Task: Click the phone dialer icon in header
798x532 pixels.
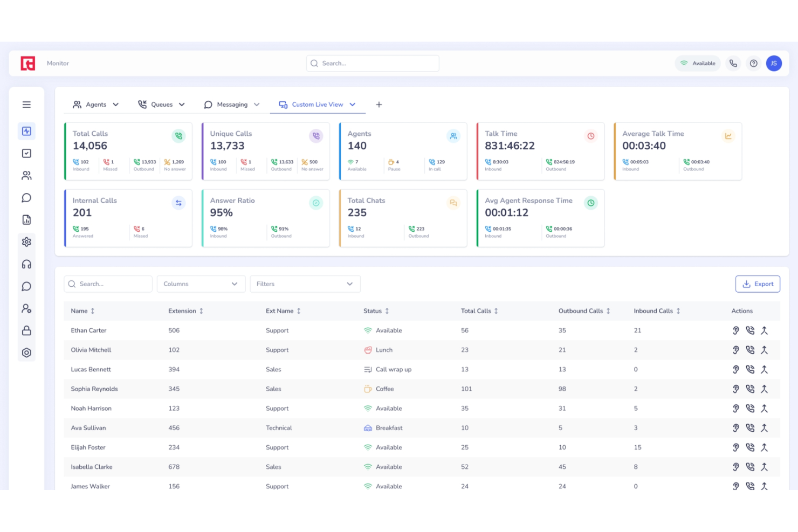Action: pyautogui.click(x=733, y=64)
